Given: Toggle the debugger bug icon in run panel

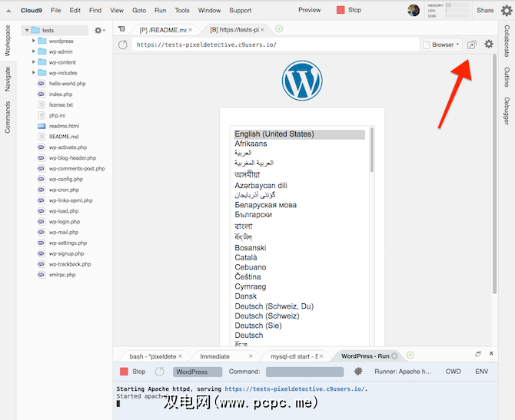Looking at the screenshot, I should click(358, 371).
